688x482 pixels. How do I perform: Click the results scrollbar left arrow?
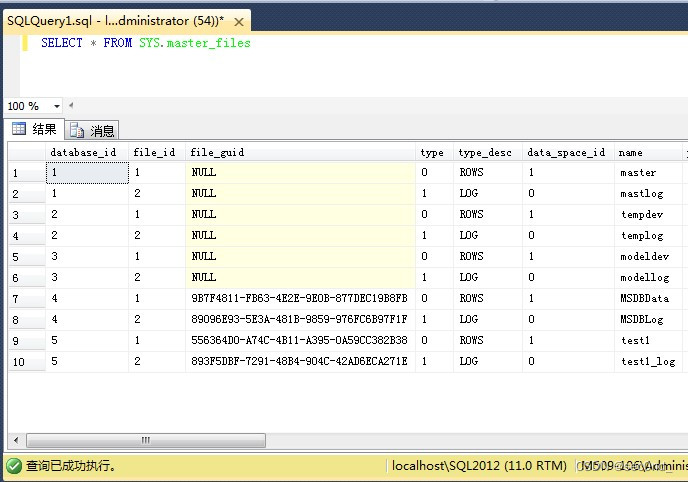click(x=16, y=440)
